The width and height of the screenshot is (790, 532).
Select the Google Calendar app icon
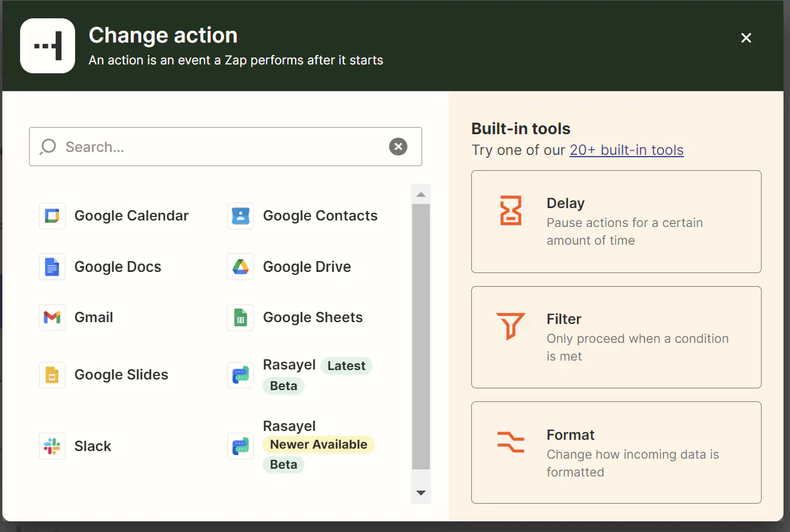pos(52,215)
